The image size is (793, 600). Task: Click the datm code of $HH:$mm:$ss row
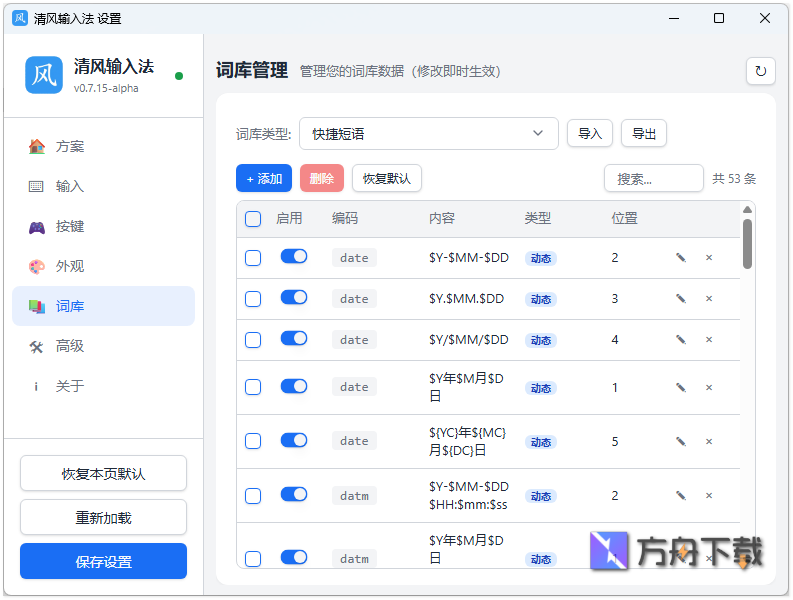354,496
